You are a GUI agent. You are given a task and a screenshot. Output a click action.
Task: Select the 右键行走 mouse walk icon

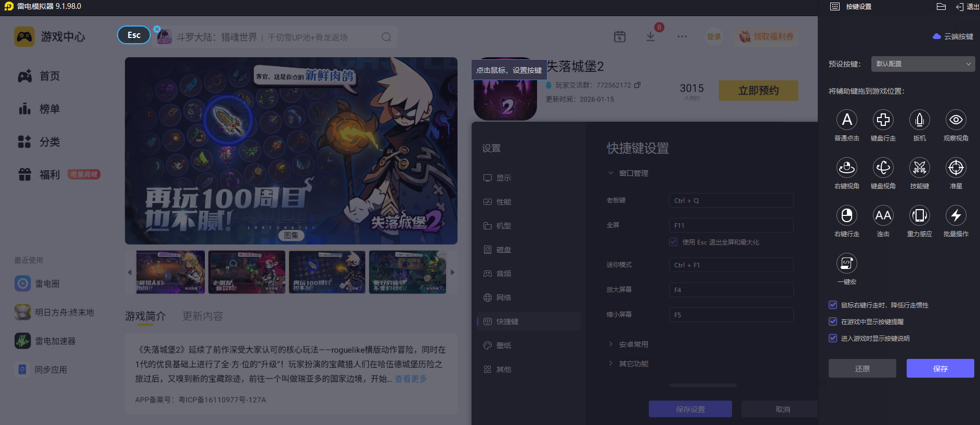pos(847,215)
